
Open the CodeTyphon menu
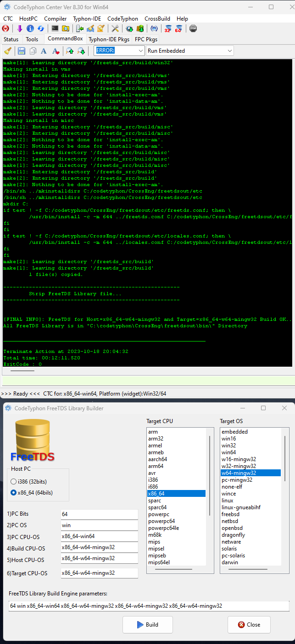tap(122, 19)
